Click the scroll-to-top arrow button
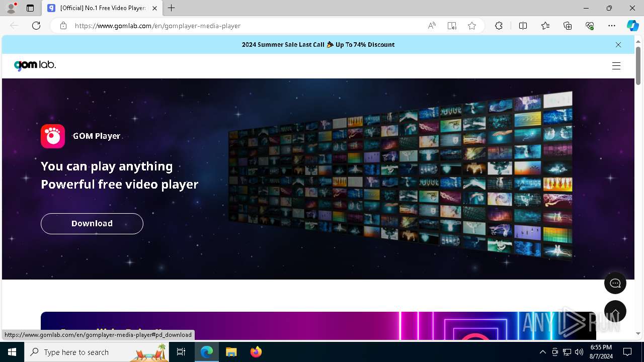 (615, 312)
